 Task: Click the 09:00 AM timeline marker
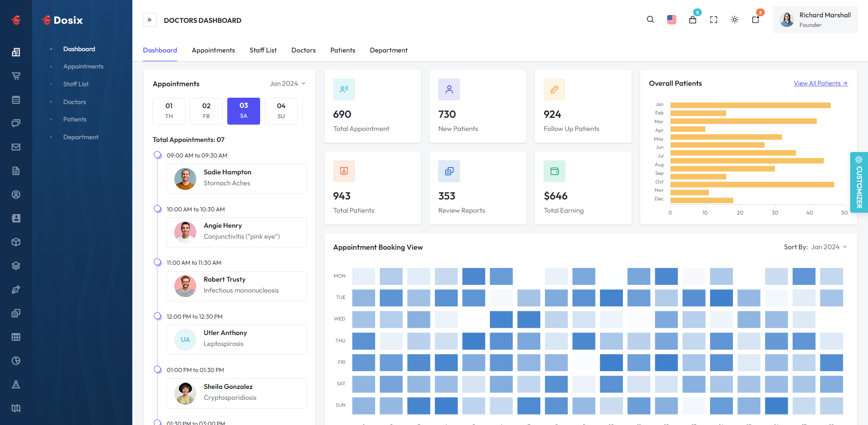click(157, 155)
